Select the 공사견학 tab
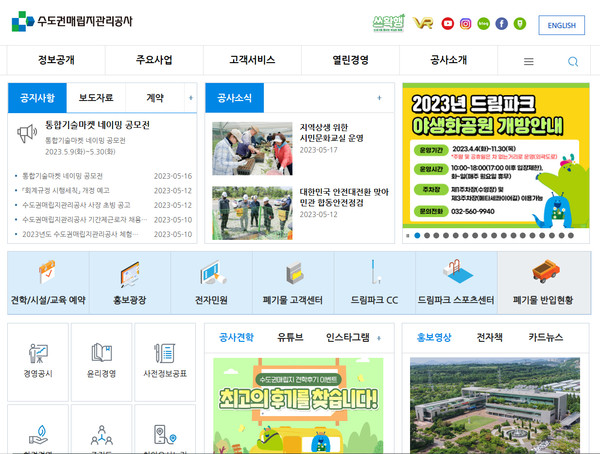 [236, 338]
